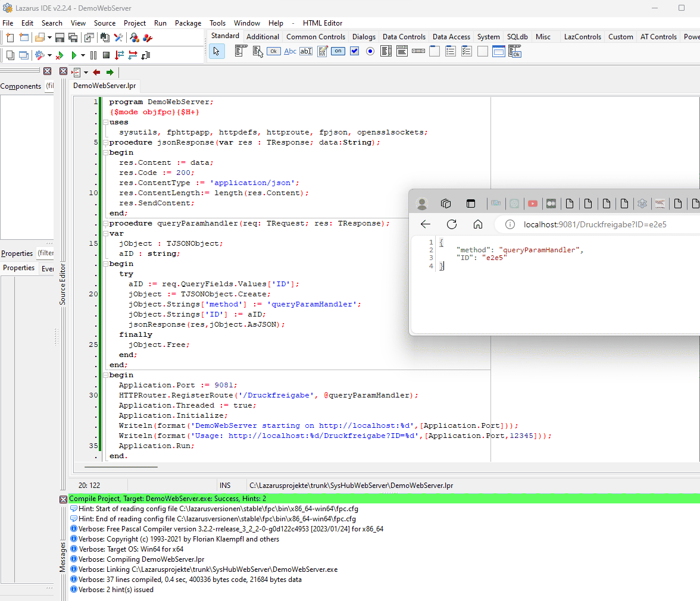Image resolution: width=700 pixels, height=601 pixels.
Task: Collapse the 'uses' code fold marker
Action: (106, 122)
